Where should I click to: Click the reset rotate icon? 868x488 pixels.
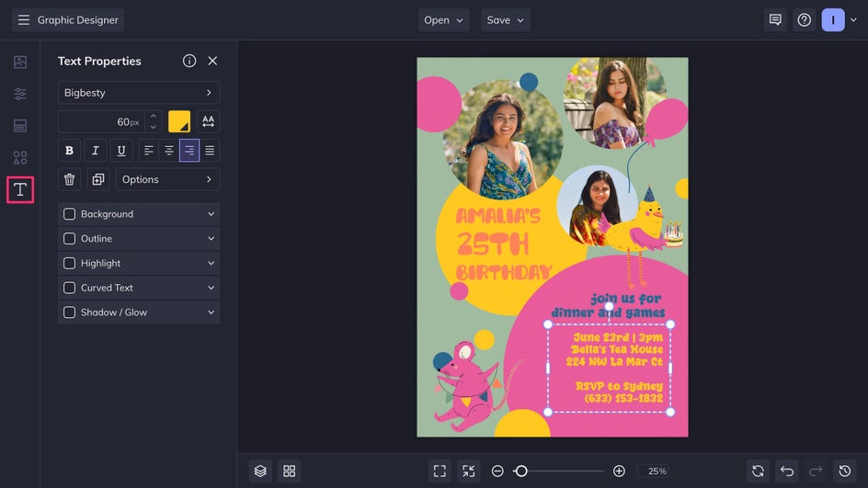[x=758, y=471]
